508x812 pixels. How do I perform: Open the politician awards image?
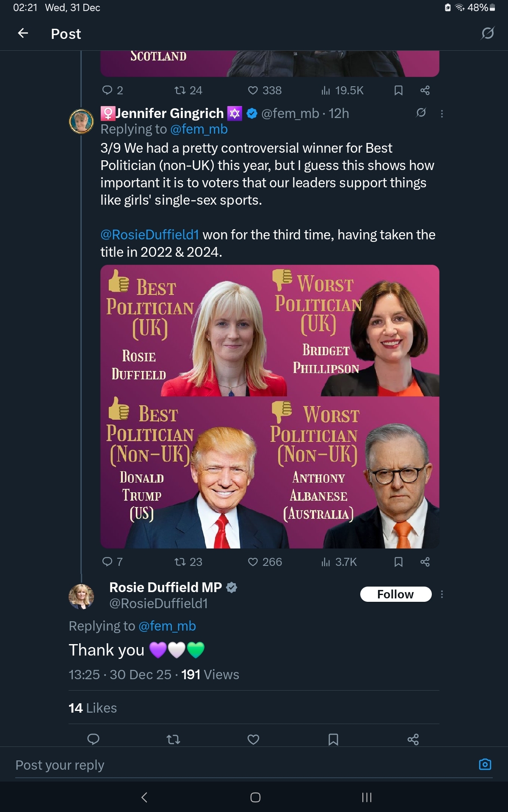point(270,406)
